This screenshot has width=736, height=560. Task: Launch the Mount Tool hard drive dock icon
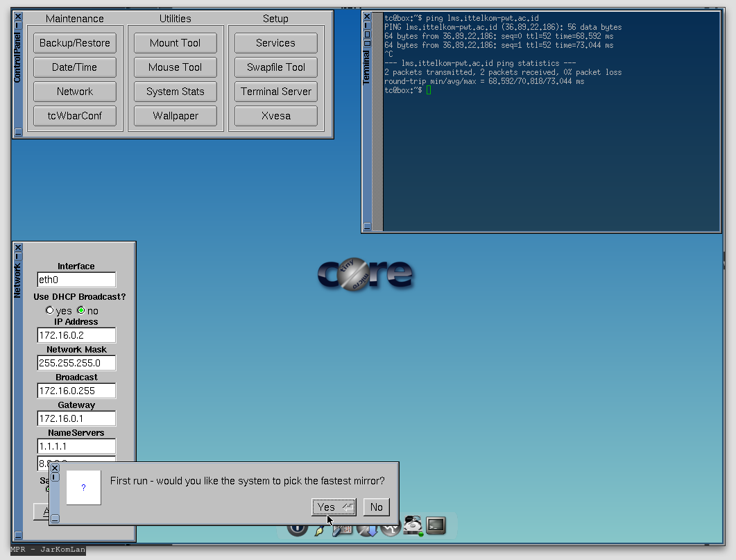coord(414,525)
